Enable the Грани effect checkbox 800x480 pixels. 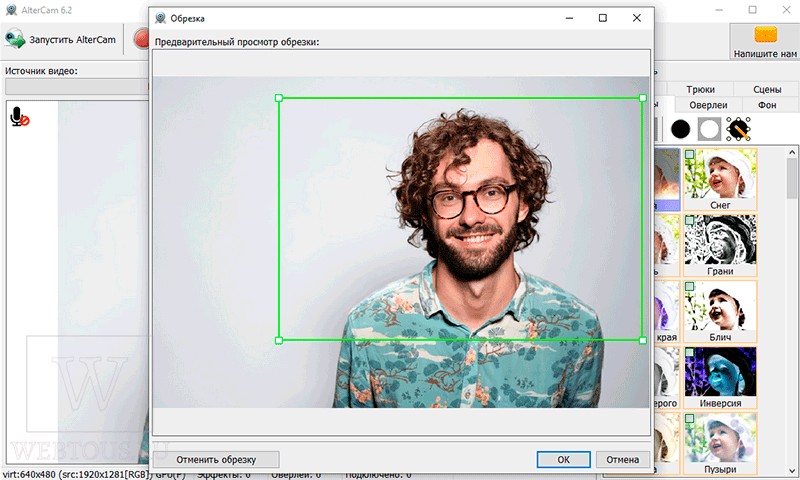pyautogui.click(x=690, y=220)
